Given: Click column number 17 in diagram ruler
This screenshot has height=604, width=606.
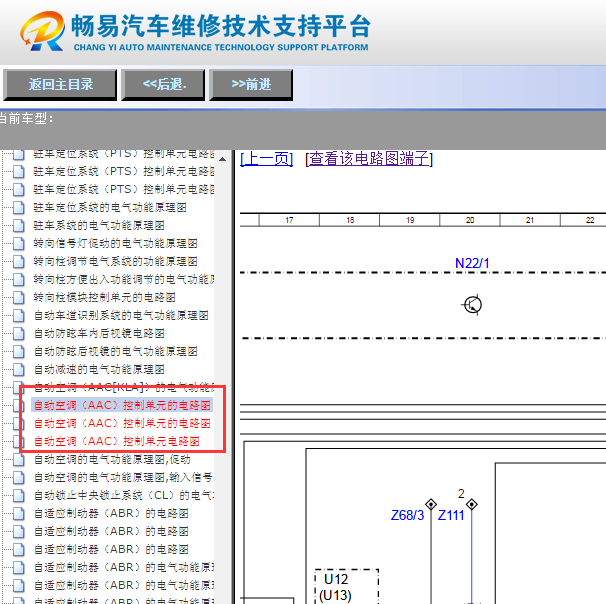Looking at the screenshot, I should (289, 220).
